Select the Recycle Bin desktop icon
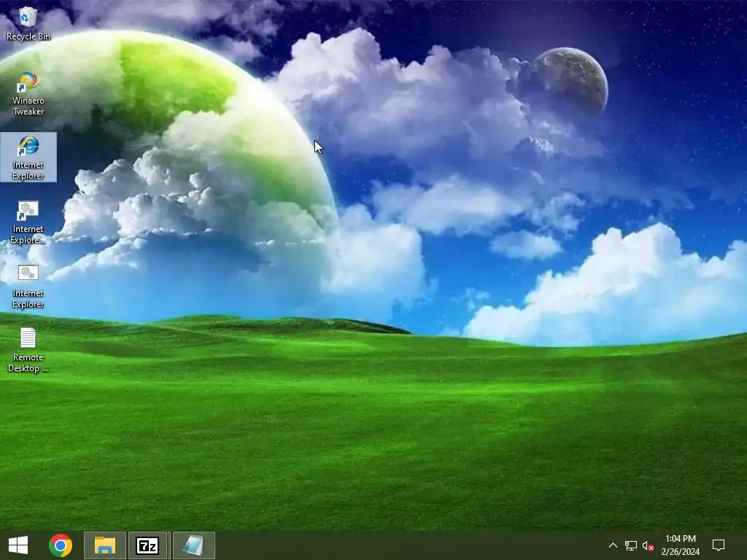The height and width of the screenshot is (560, 747). click(x=28, y=23)
